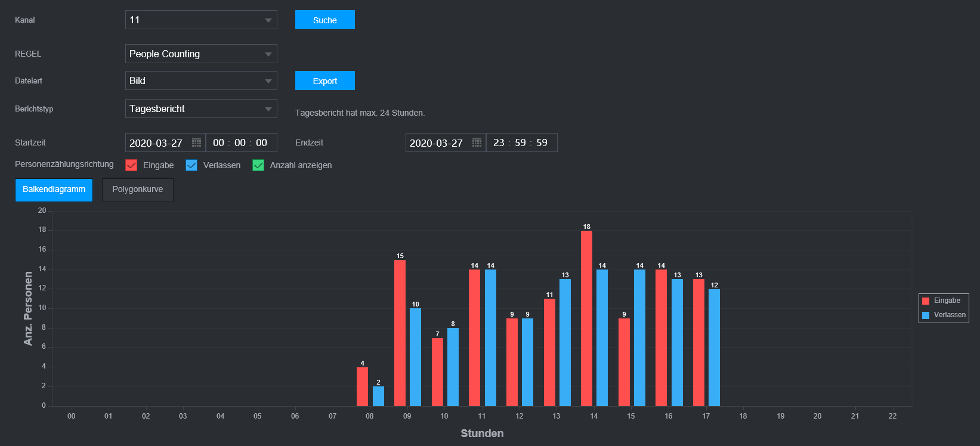The image size is (980, 446).
Task: Click the Export button
Action: coord(324,80)
